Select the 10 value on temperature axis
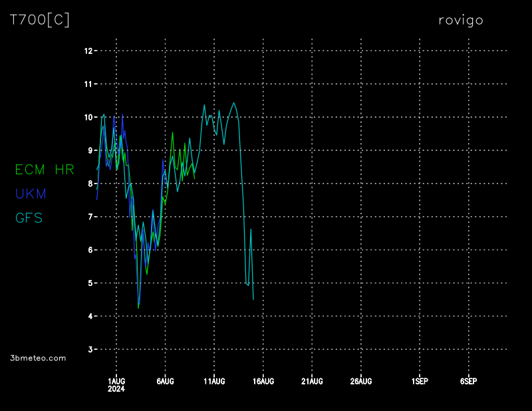532x411 pixels. tap(88, 117)
